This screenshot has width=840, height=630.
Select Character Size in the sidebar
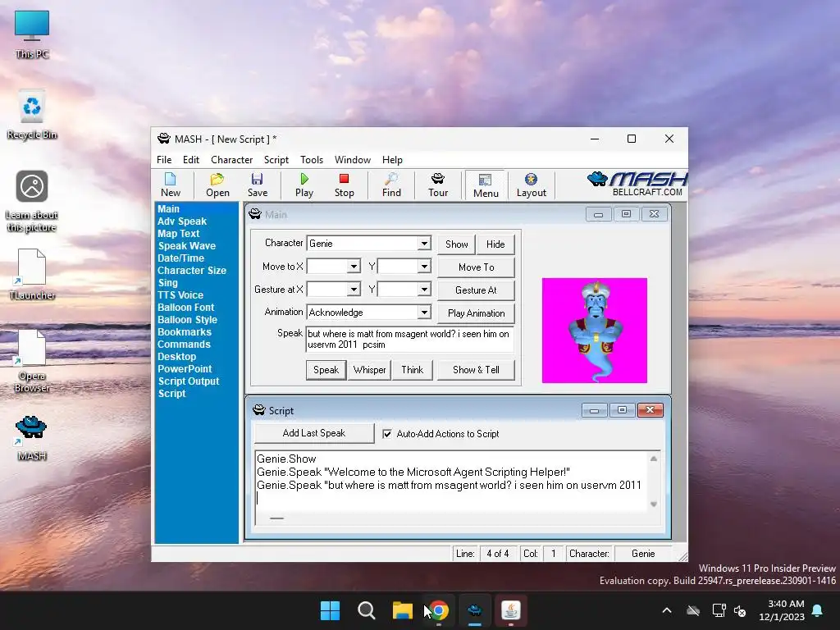(192, 271)
